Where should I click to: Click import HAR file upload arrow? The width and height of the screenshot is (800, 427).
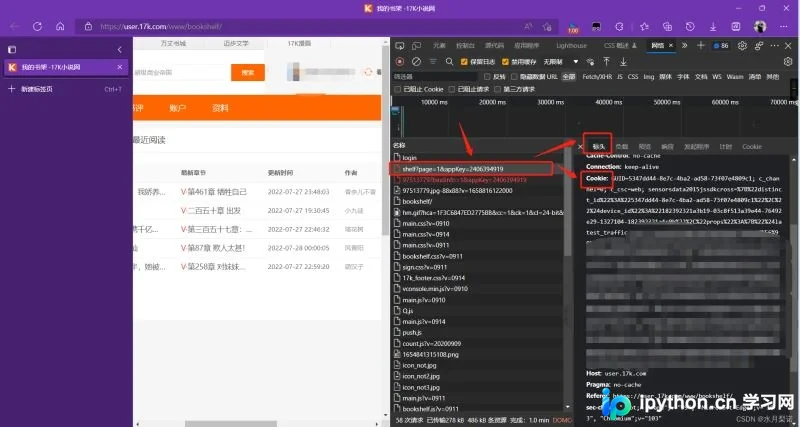pos(607,62)
